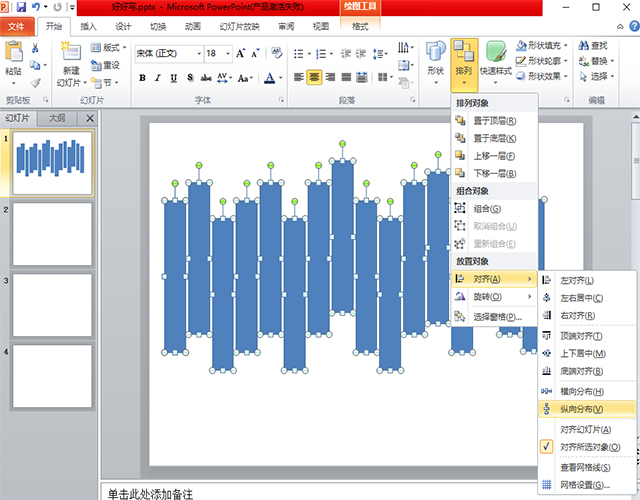This screenshot has height=500, width=640.
Task: Open the Select (选择) dropdown in editing group
Action: click(596, 76)
